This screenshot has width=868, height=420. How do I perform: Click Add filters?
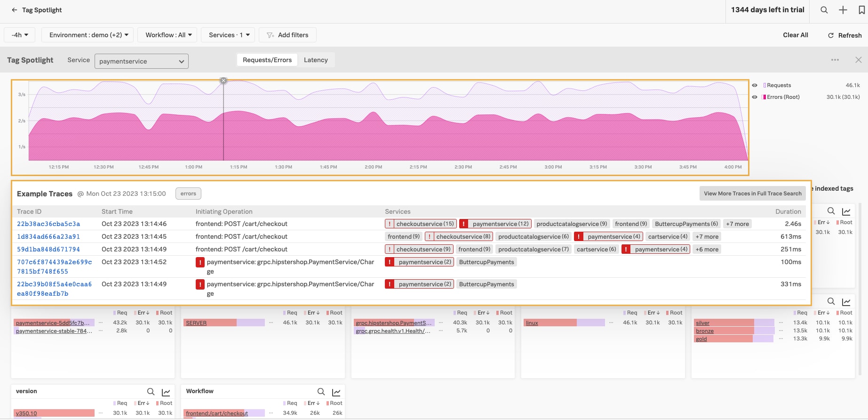coord(287,35)
